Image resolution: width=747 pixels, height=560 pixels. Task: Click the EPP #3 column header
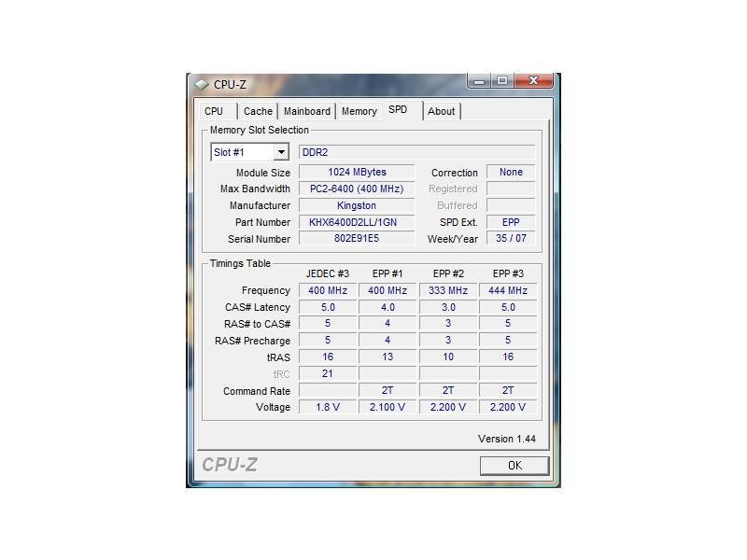(508, 273)
